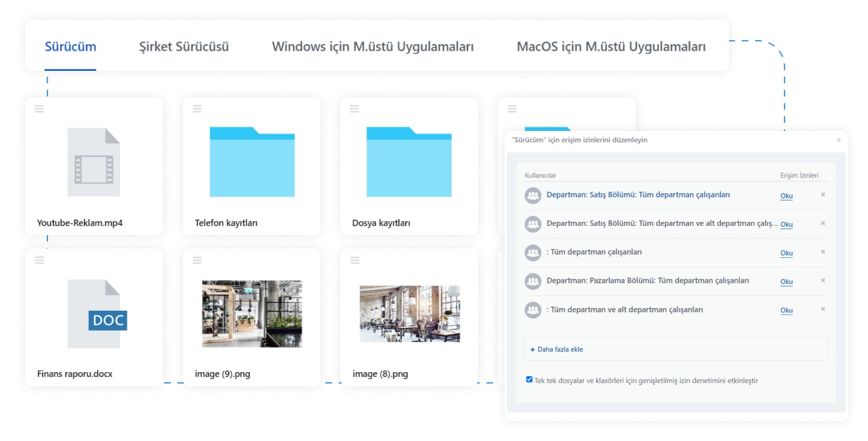Open the Dosya kayıtları folder icon
868x441 pixels.
tap(409, 162)
